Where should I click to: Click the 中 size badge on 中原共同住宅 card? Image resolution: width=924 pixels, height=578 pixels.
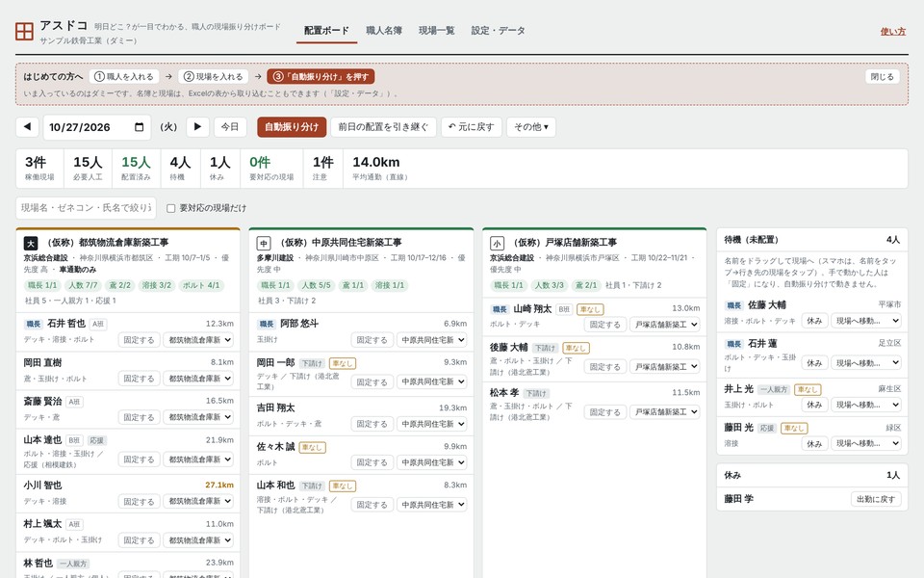click(264, 243)
